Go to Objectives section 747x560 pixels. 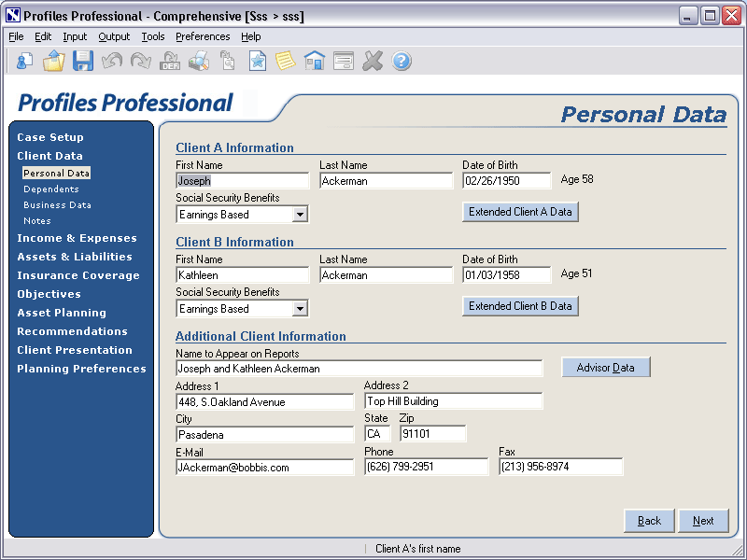pyautogui.click(x=49, y=294)
